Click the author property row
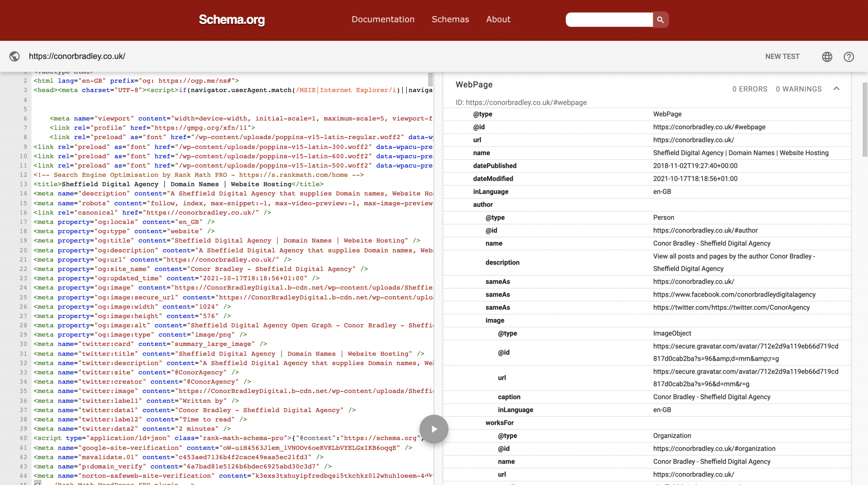868x485 pixels. pos(647,204)
